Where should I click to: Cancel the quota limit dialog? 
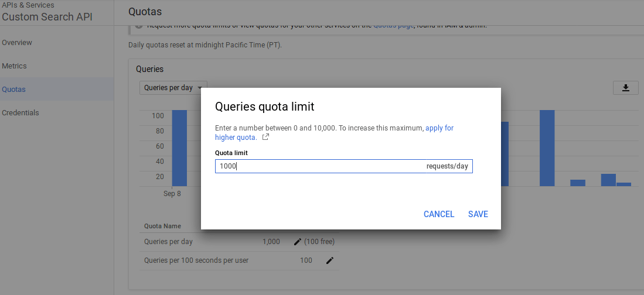point(439,214)
